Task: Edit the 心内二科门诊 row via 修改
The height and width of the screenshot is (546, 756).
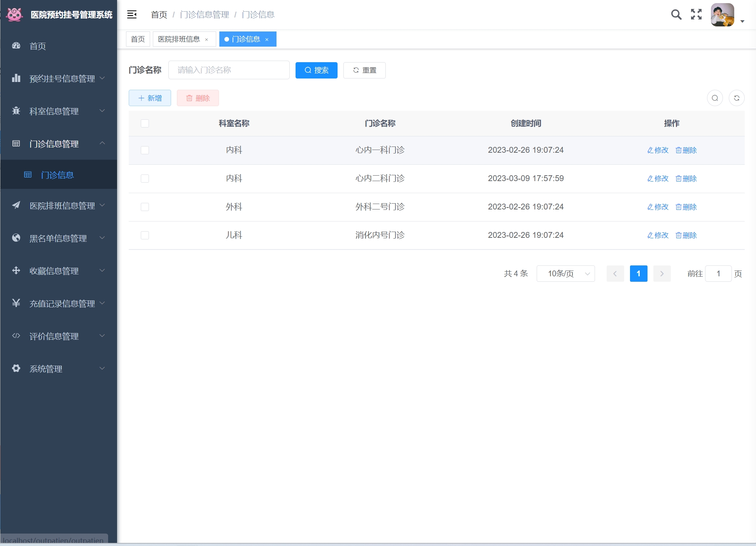Action: (x=658, y=179)
